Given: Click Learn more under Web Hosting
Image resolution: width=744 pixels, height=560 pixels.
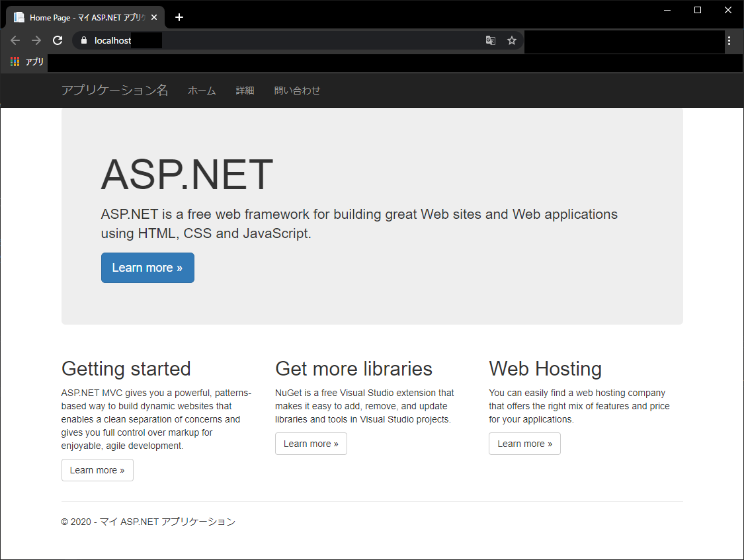Looking at the screenshot, I should coord(524,444).
